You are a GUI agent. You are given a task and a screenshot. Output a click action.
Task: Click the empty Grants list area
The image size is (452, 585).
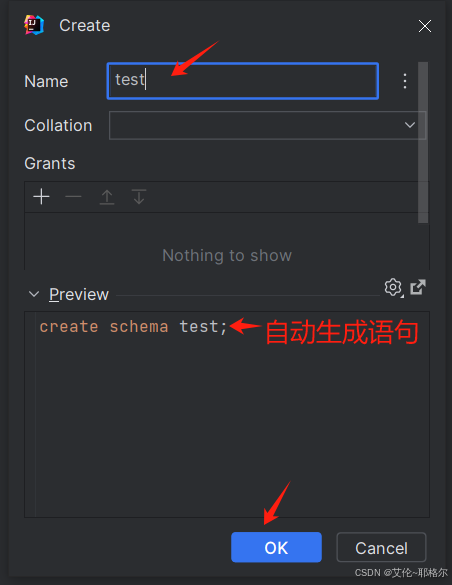coord(227,241)
